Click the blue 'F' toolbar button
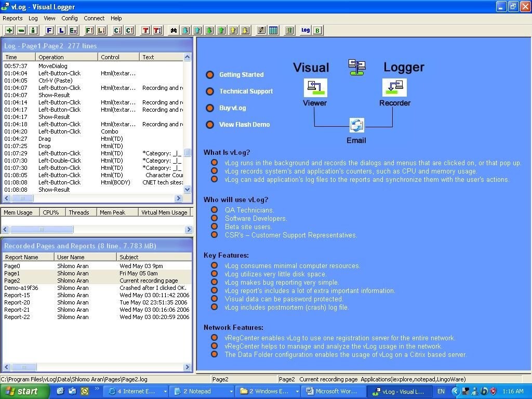This screenshot has height=399, width=532. point(49,31)
